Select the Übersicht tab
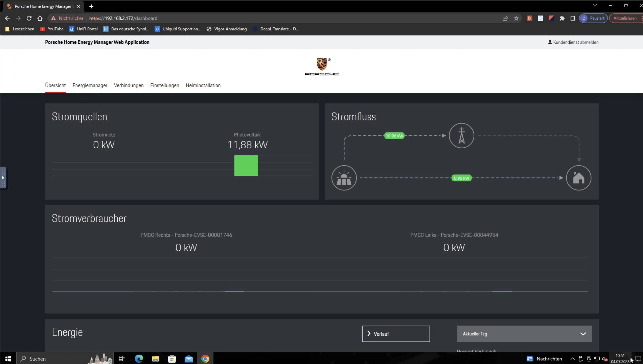This screenshot has height=364, width=643. click(x=55, y=86)
